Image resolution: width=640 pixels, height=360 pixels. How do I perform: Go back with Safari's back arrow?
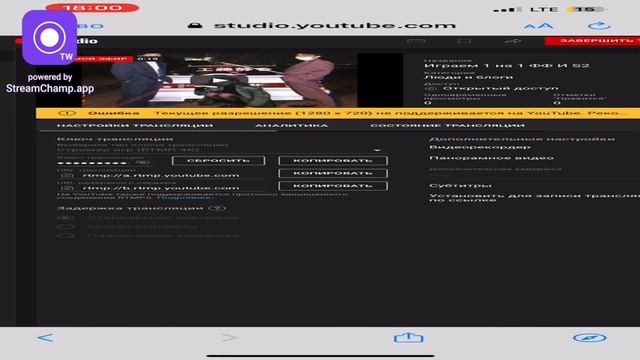point(45,338)
